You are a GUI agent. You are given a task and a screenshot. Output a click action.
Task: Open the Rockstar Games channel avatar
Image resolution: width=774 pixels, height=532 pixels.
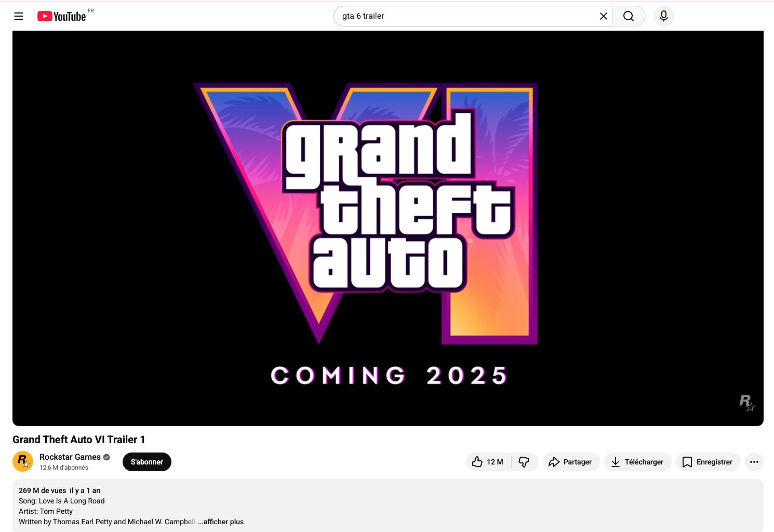pyautogui.click(x=23, y=461)
